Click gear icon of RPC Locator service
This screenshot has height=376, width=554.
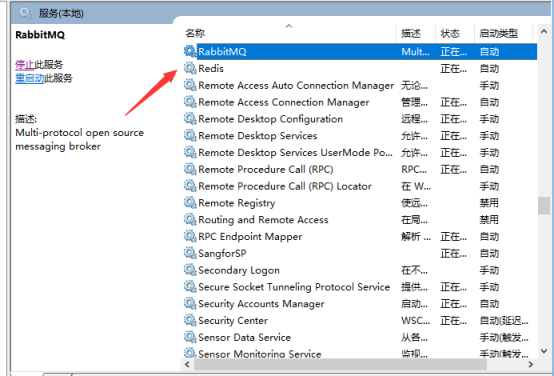click(x=190, y=186)
